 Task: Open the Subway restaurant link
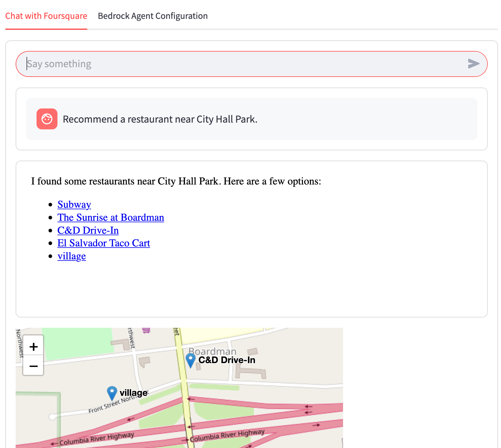pyautogui.click(x=74, y=205)
